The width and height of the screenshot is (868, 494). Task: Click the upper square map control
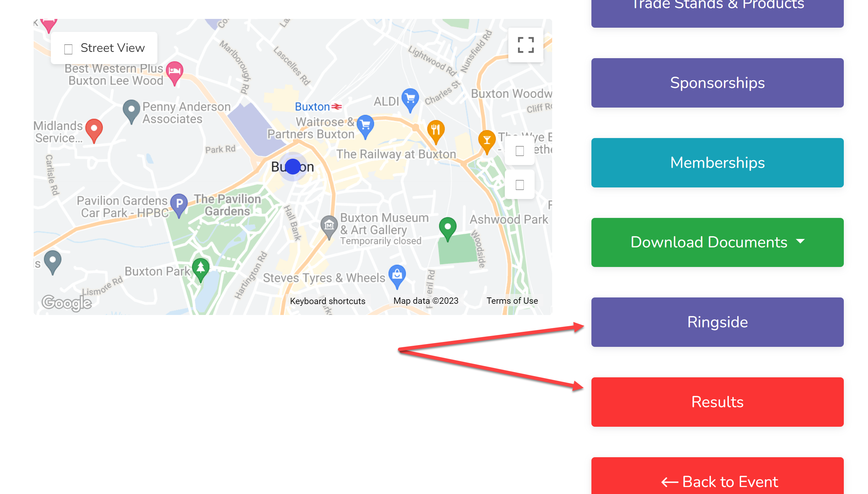[x=520, y=151]
